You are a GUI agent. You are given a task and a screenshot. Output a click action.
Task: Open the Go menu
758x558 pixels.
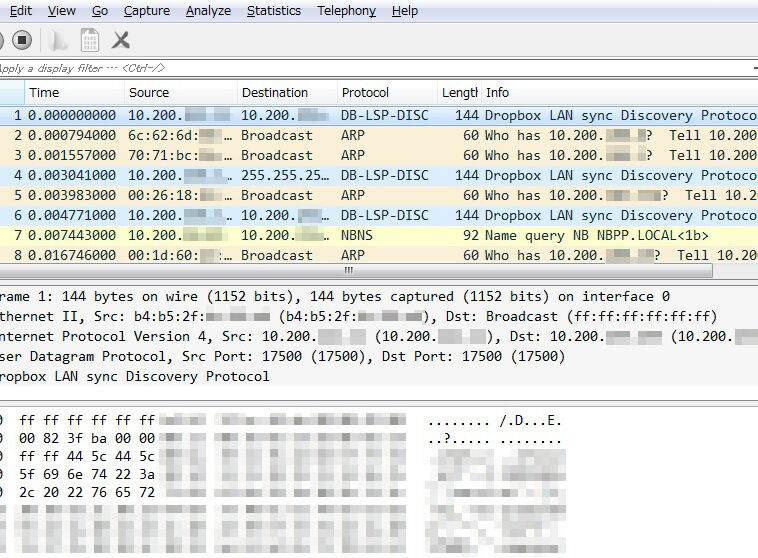100,11
